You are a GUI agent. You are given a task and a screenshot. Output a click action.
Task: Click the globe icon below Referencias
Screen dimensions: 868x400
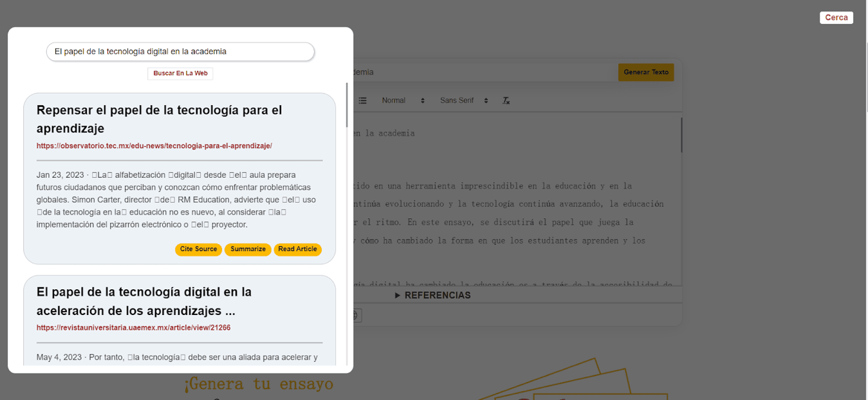pos(355,315)
